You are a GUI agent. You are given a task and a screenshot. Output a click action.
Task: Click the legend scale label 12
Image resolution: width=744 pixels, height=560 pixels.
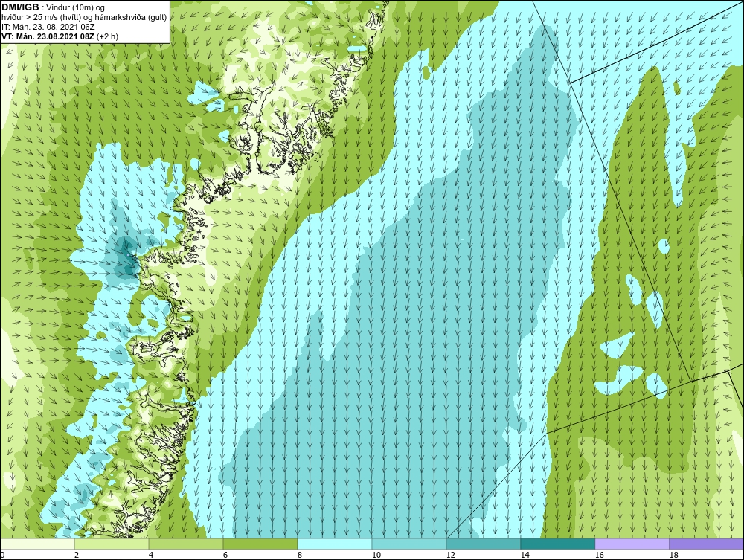[450, 555]
